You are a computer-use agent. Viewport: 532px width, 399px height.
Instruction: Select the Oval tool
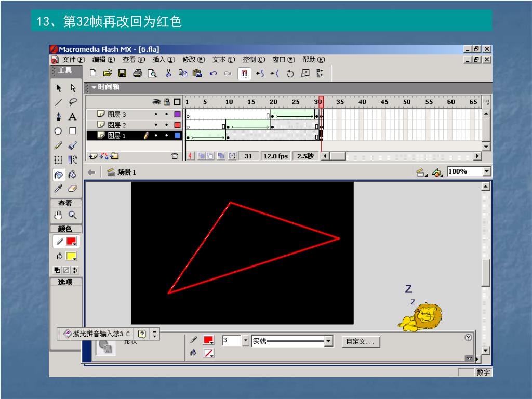(58, 131)
